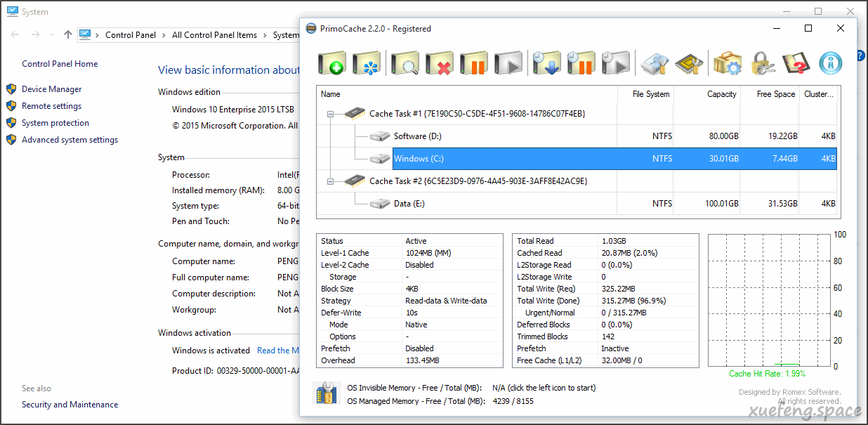Open PrimoCache options (box with gear icon)
868x425 pixels.
[728, 63]
